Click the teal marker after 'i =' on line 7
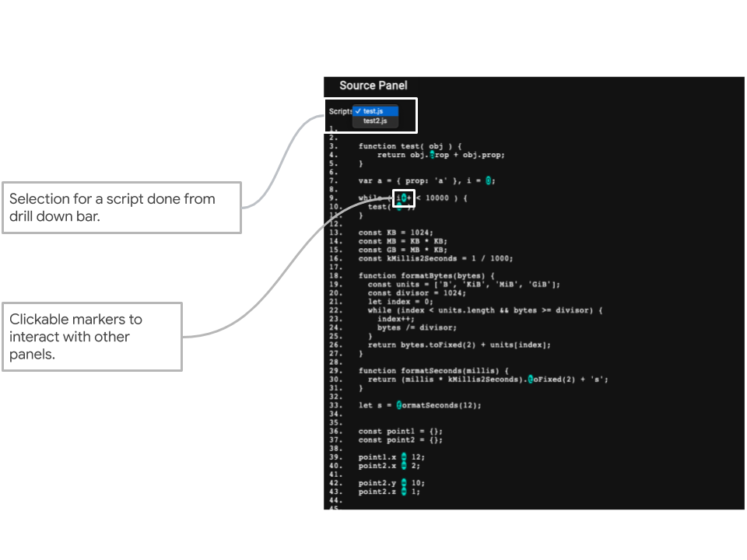Viewport: 747px width, 560px height. pyautogui.click(x=489, y=180)
